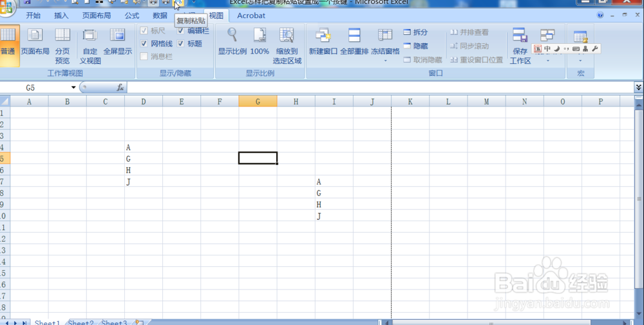Image resolution: width=644 pixels, height=325 pixels.
Task: Click the select-all corner button
Action: (5, 102)
